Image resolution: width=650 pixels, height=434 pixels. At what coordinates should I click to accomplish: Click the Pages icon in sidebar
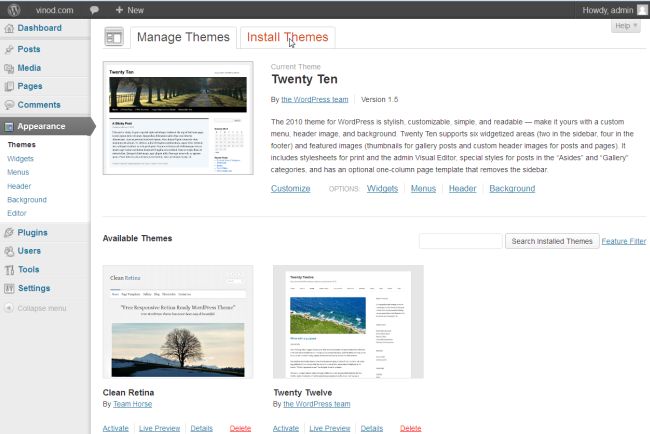tap(9, 86)
